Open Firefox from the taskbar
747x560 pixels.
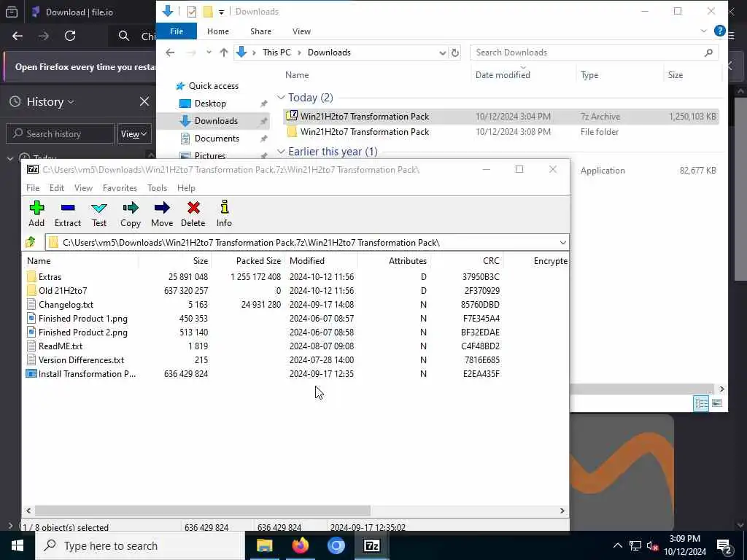pyautogui.click(x=300, y=545)
